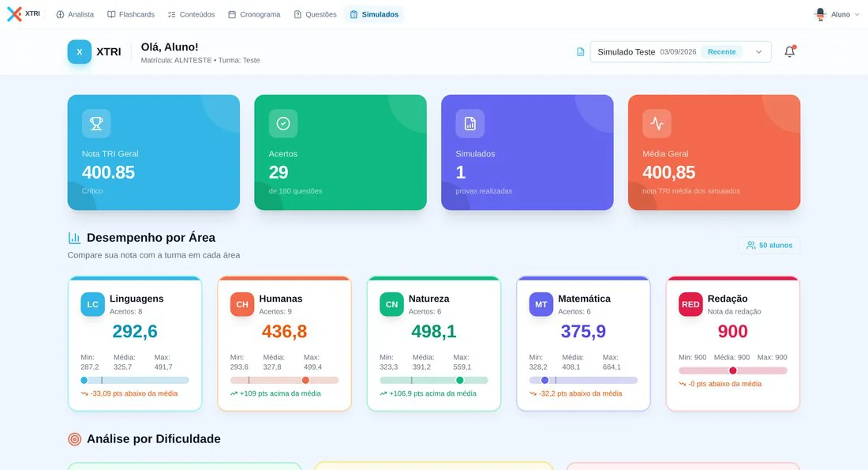This screenshot has width=868, height=470.
Task: Click the checkmark icon on Acertos card
Action: (x=282, y=123)
